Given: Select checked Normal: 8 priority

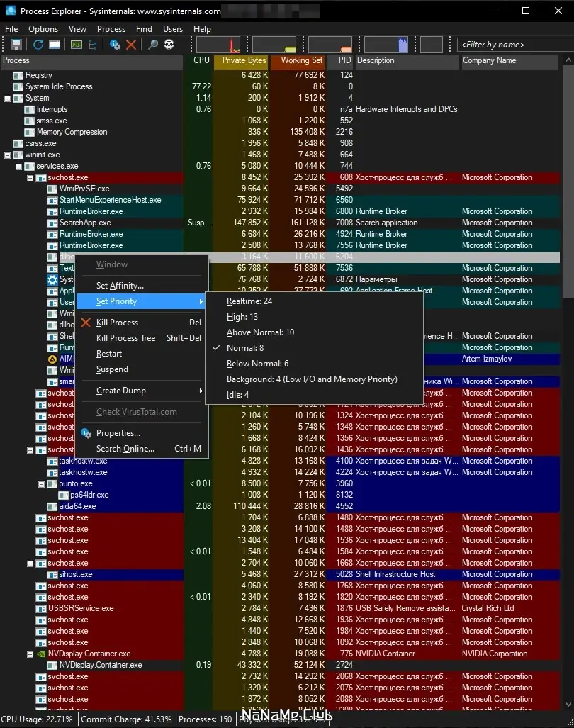Looking at the screenshot, I should (x=314, y=348).
